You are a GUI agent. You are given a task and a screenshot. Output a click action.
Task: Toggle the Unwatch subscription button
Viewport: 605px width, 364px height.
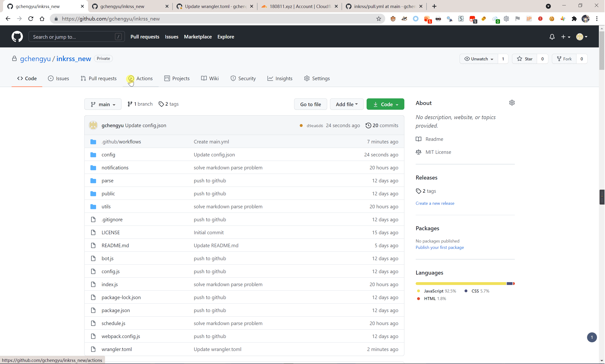[x=479, y=59]
